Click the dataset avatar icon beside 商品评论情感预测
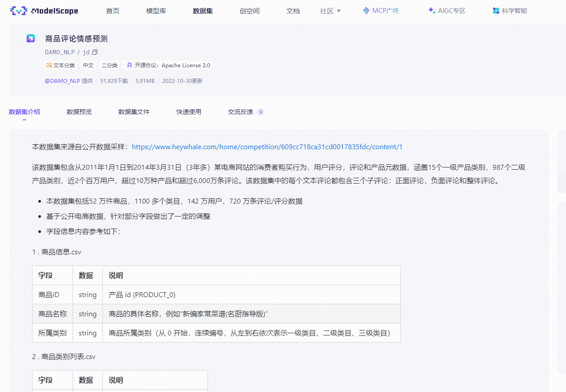The height and width of the screenshot is (392, 566). coord(30,38)
